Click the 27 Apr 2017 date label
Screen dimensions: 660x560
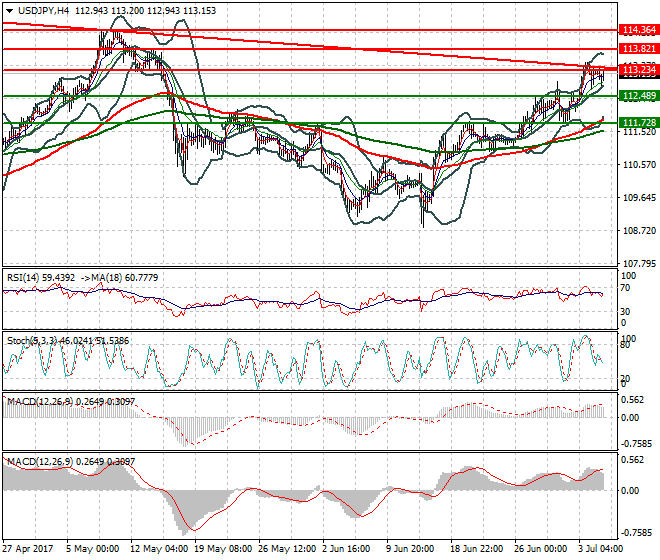coord(28,549)
